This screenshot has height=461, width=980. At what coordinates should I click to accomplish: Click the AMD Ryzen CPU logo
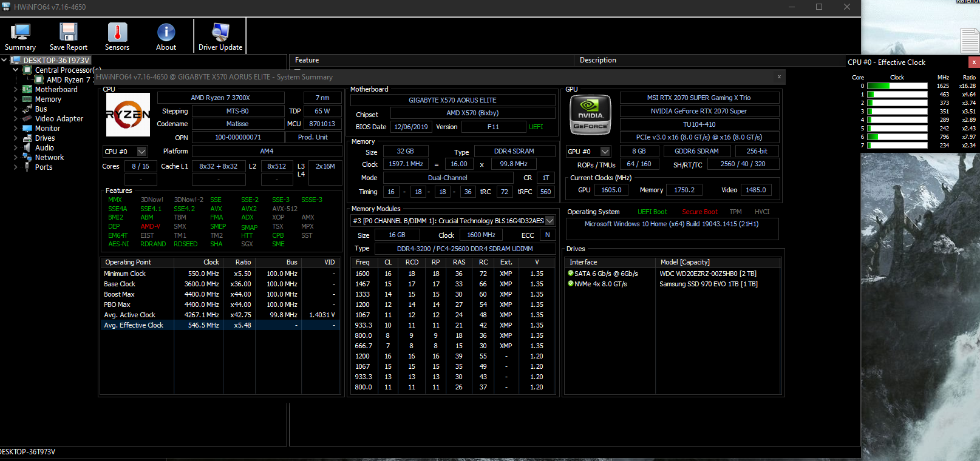pyautogui.click(x=128, y=114)
